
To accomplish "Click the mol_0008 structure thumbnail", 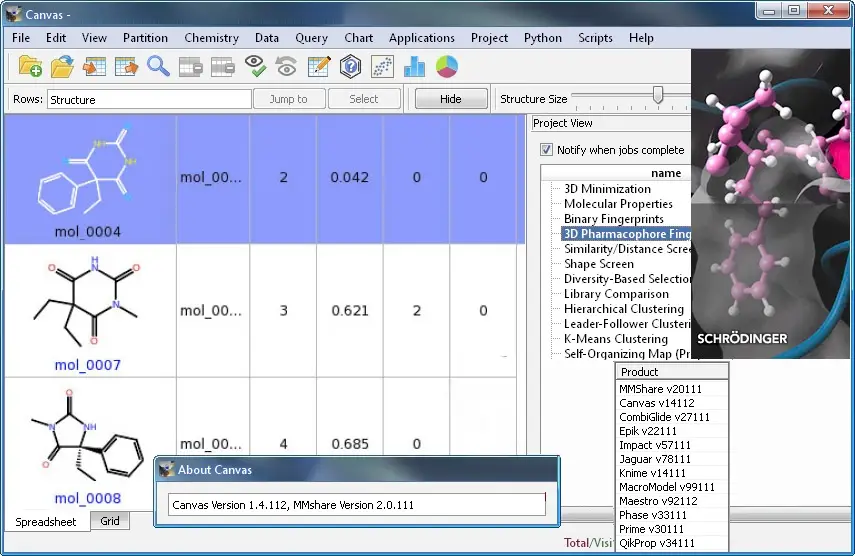I will (87, 437).
